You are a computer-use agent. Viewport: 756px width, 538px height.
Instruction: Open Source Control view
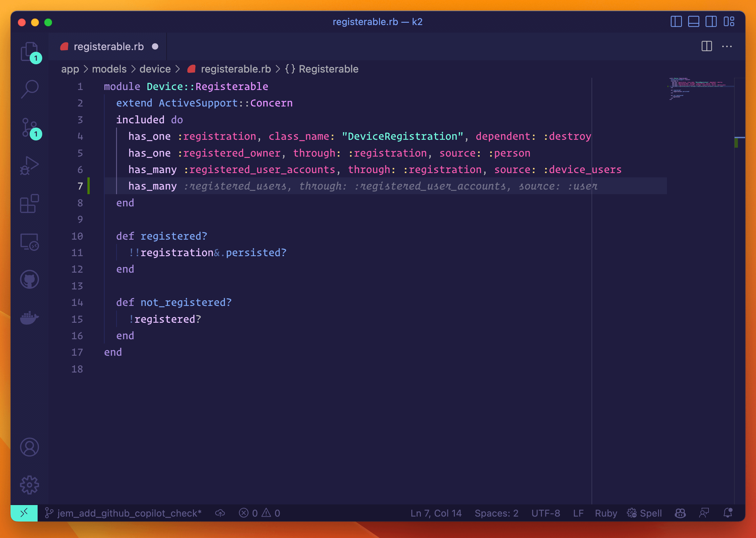29,127
